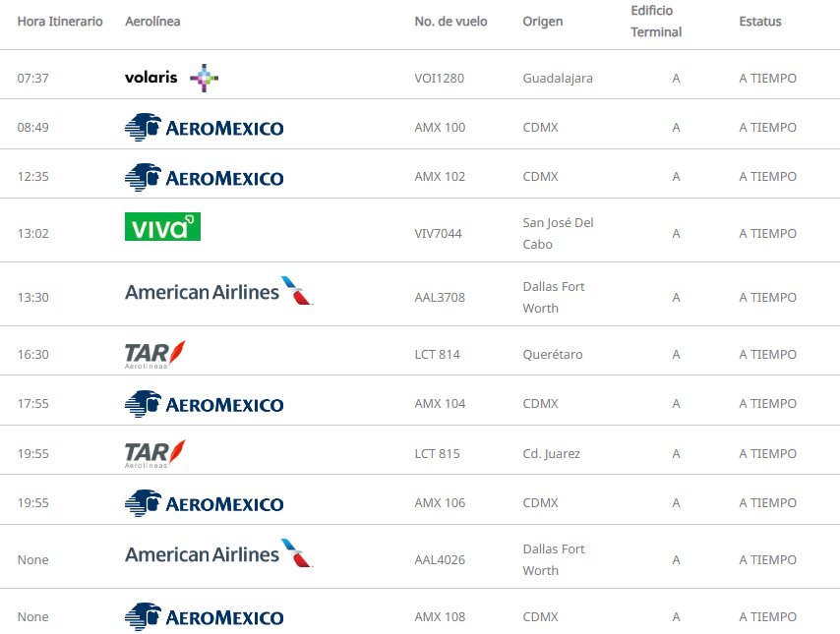This screenshot has height=634, width=840.
Task: Click the 12:35 arrival time
Action: click(x=33, y=177)
